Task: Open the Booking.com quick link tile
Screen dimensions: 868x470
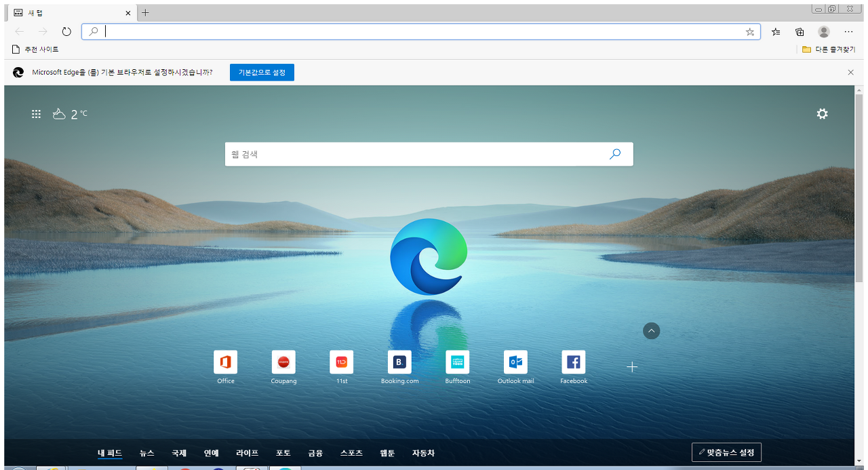Action: (400, 368)
